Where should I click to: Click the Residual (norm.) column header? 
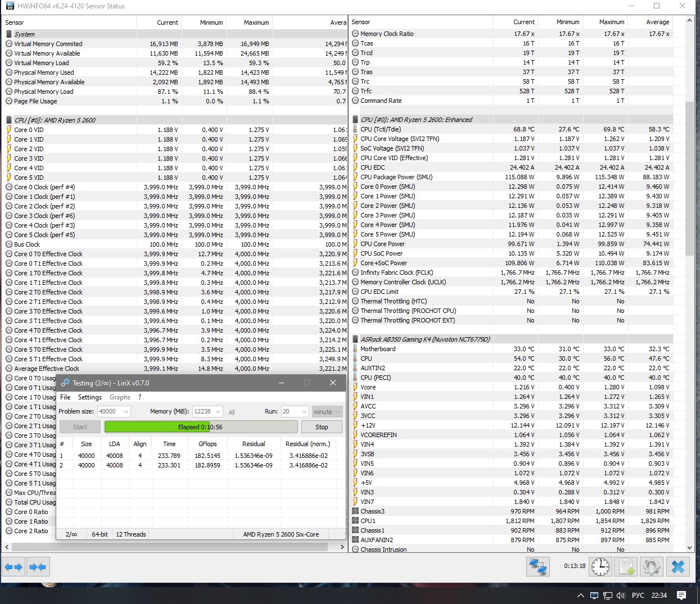[x=308, y=444]
